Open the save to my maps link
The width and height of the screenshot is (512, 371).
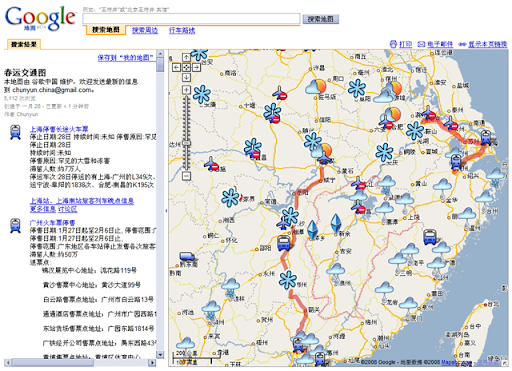pyautogui.click(x=126, y=58)
